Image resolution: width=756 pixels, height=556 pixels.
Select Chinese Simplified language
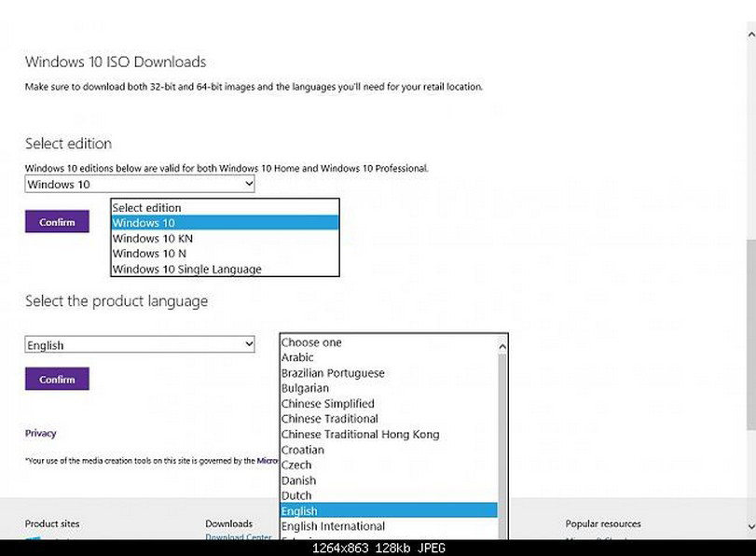(x=389, y=404)
